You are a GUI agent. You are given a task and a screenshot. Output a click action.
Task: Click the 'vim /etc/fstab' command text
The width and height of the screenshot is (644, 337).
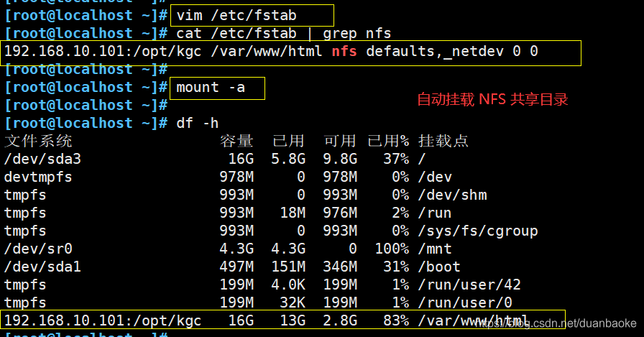[x=236, y=16]
